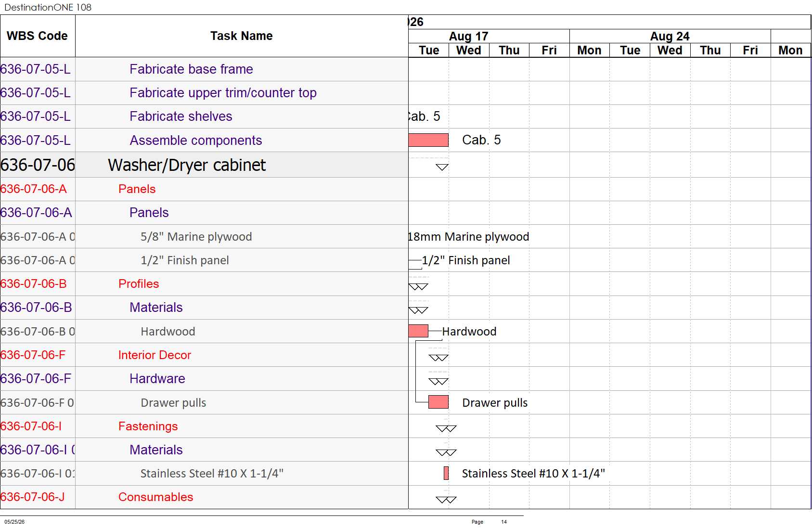
Task: Click the Consumables summary triangle marker
Action: click(446, 500)
